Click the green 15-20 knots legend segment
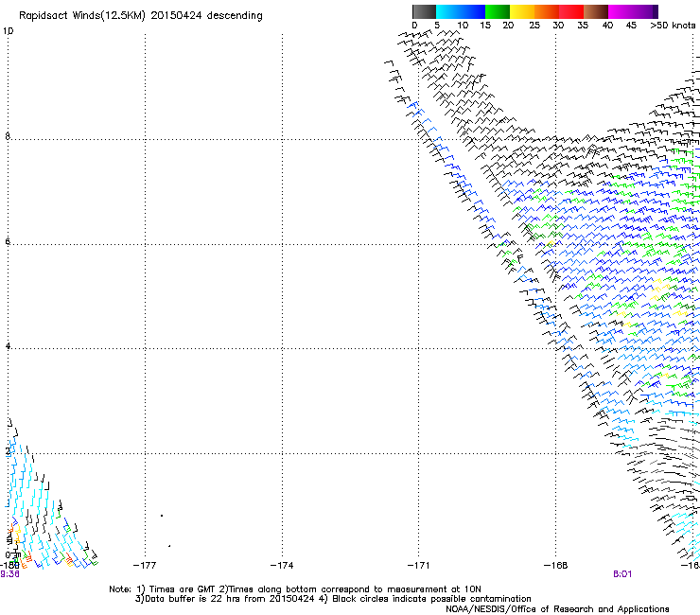 [x=498, y=11]
